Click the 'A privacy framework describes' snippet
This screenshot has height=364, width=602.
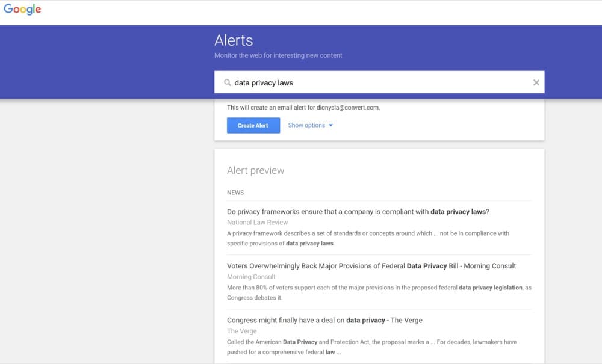point(368,238)
